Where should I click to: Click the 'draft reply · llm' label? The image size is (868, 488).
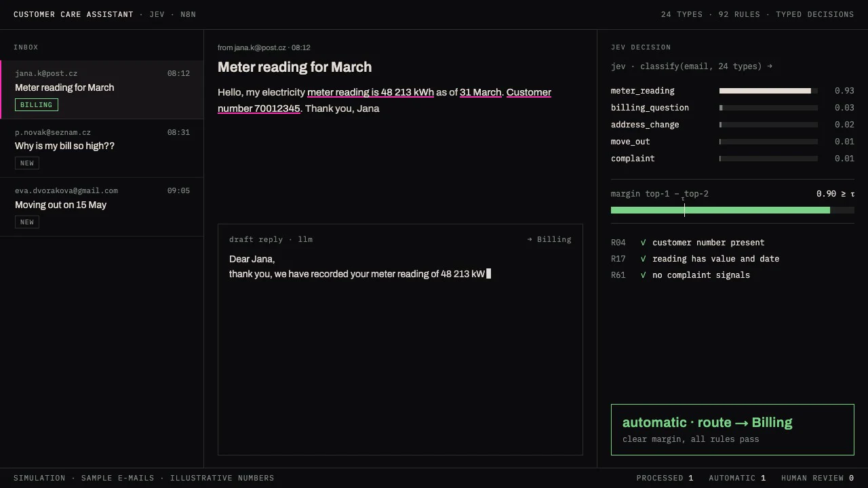[271, 239]
